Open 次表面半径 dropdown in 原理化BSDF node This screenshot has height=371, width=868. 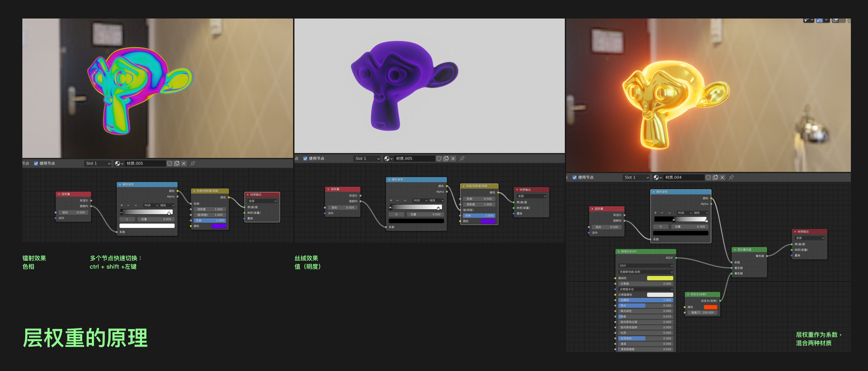(x=646, y=289)
